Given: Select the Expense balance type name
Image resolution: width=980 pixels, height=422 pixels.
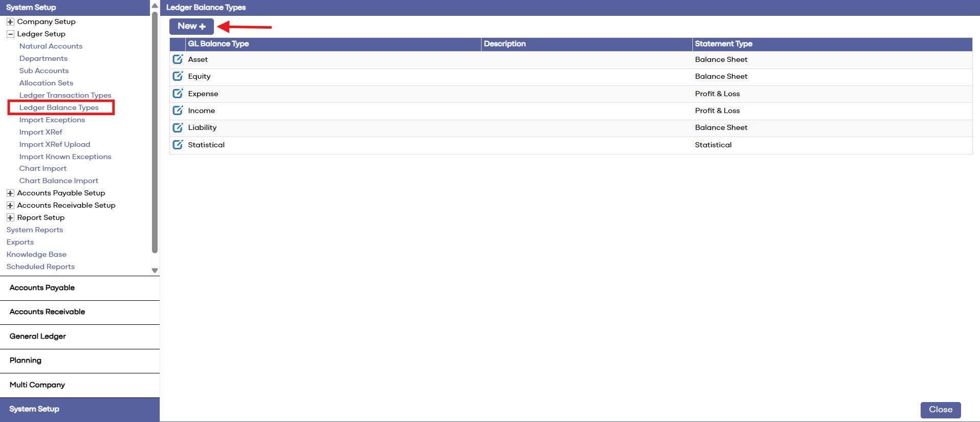Looking at the screenshot, I should pos(203,94).
